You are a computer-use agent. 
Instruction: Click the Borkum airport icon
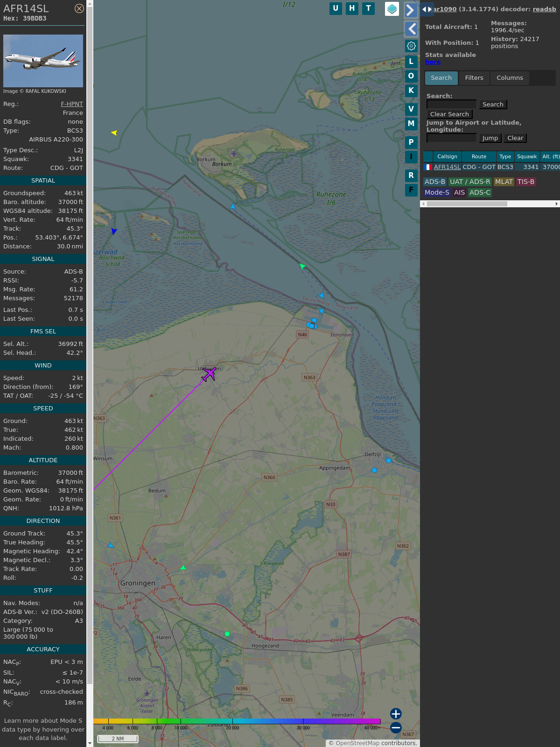pos(233,154)
